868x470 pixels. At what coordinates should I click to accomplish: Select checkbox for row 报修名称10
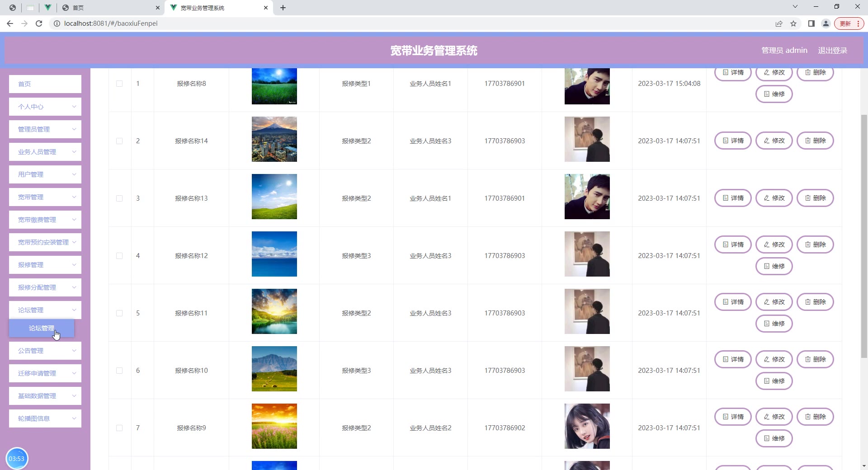[x=119, y=371]
